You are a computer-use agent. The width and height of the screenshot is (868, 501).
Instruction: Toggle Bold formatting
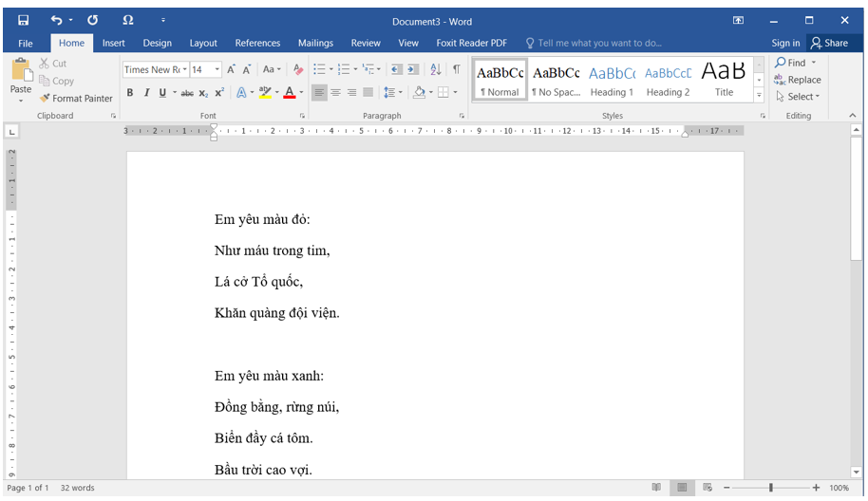[x=130, y=92]
